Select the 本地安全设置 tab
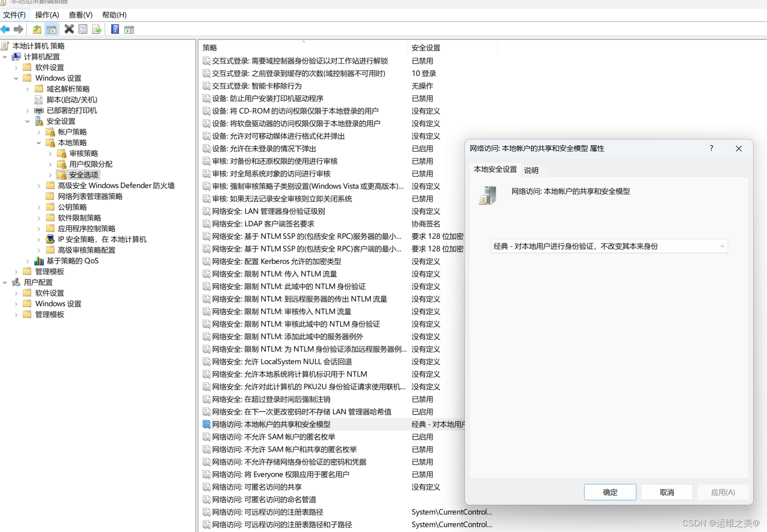767x532 pixels. pos(495,169)
